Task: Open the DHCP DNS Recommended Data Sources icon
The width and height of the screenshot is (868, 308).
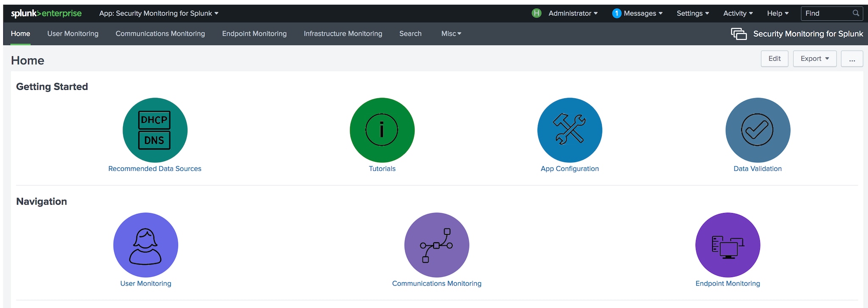Action: coord(155,130)
